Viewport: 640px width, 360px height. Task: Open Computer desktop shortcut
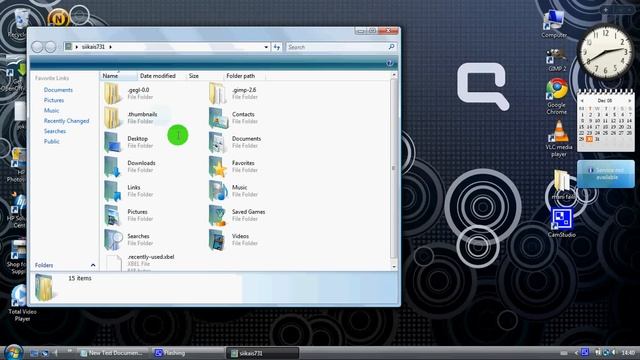[554, 20]
